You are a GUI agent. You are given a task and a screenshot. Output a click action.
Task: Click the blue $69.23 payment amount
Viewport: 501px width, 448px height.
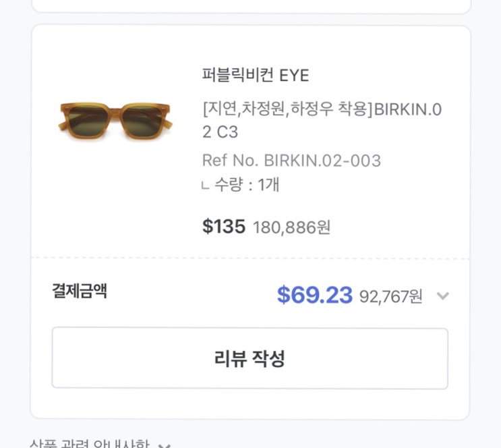tap(314, 295)
